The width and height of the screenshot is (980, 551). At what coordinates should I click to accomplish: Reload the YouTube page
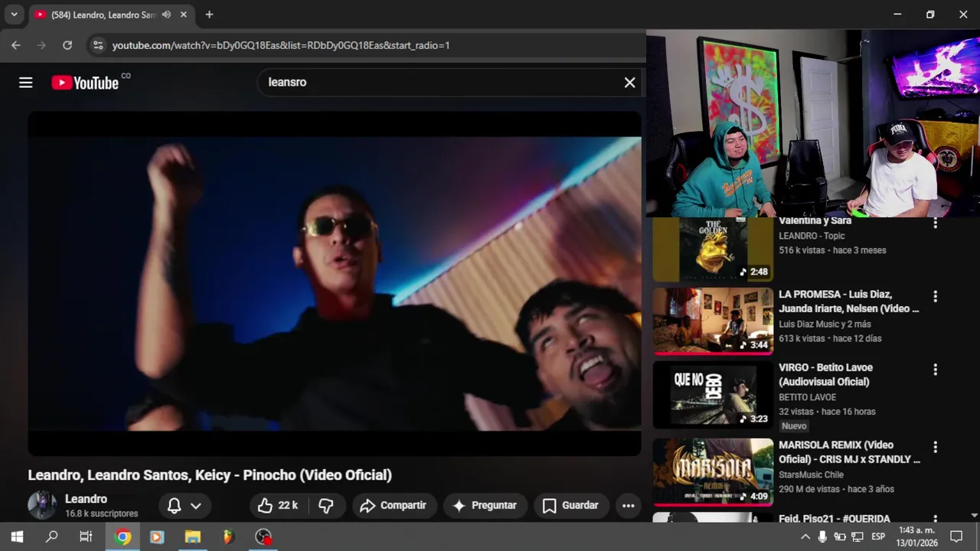[67, 45]
